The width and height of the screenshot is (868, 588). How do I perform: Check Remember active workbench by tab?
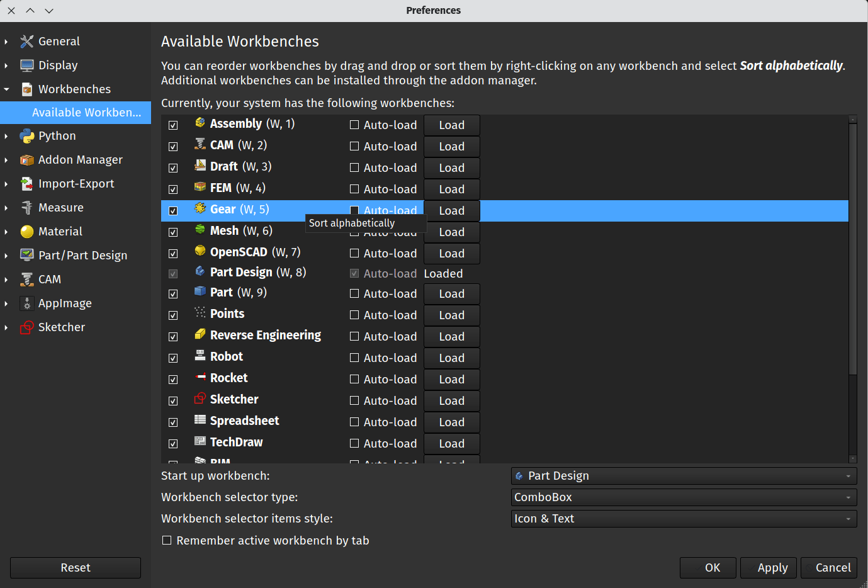[167, 540]
